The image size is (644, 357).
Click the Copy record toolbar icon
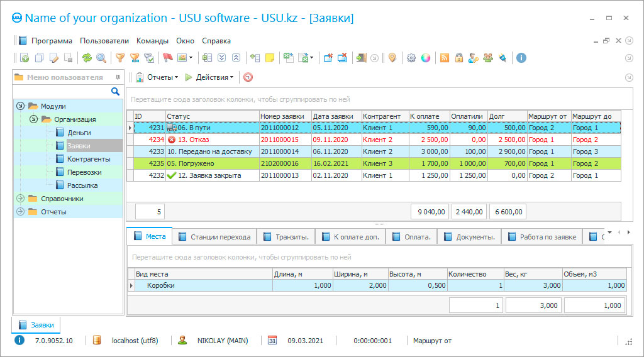pos(40,58)
